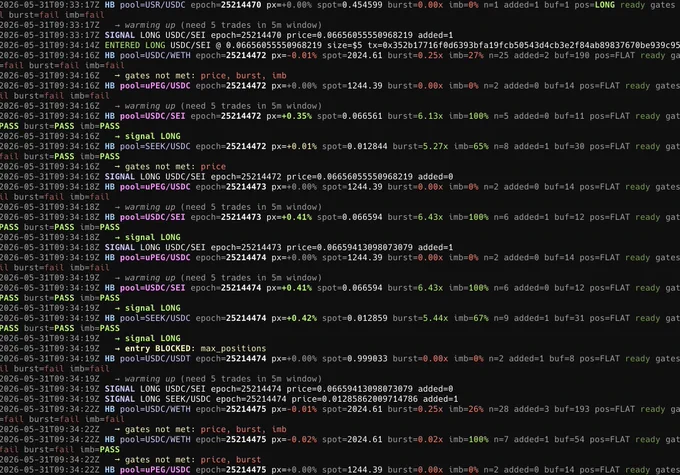
Task: Select the "burst=5.27x" value
Action: pos(420,146)
